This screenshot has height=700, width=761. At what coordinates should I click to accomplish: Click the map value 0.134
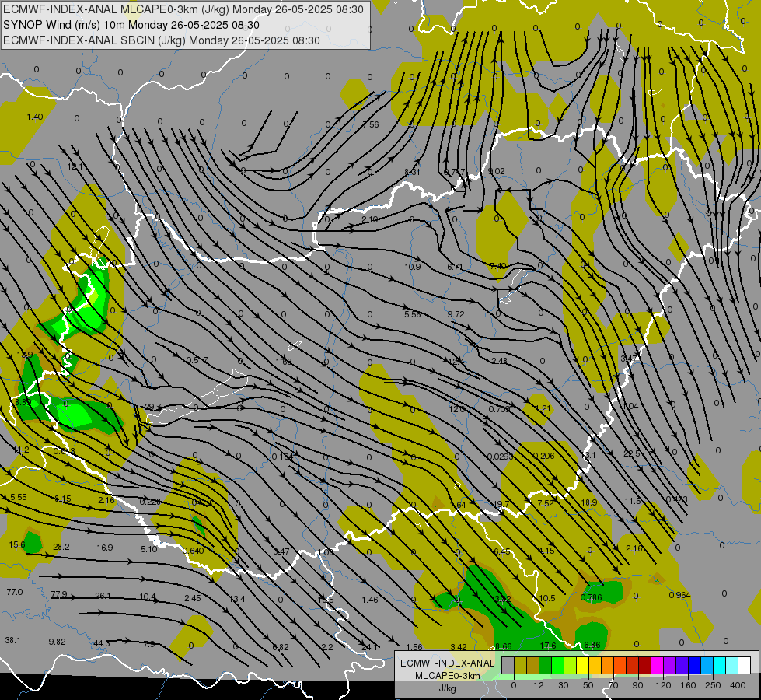pyautogui.click(x=282, y=457)
